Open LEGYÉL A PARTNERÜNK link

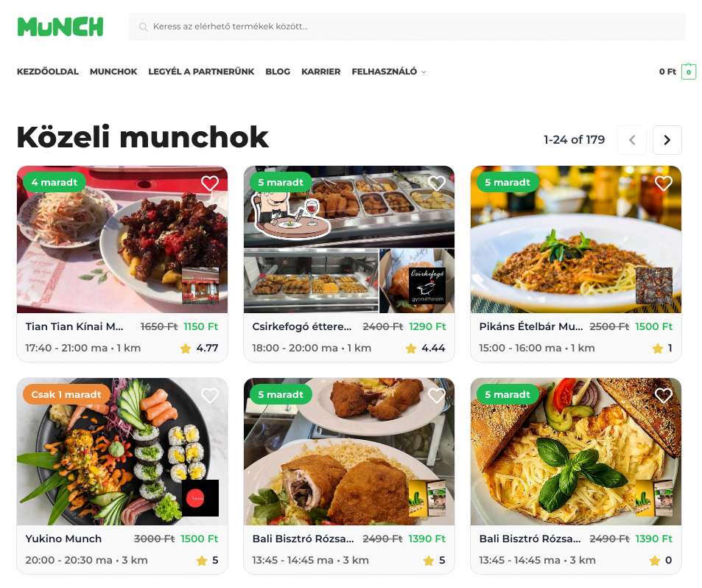(x=201, y=71)
